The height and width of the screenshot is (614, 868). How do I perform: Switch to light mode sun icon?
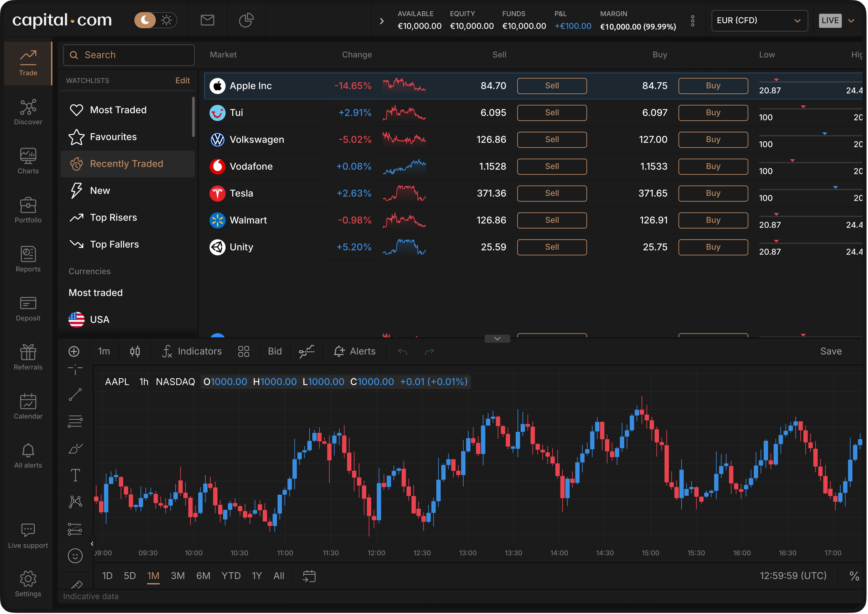(x=167, y=20)
